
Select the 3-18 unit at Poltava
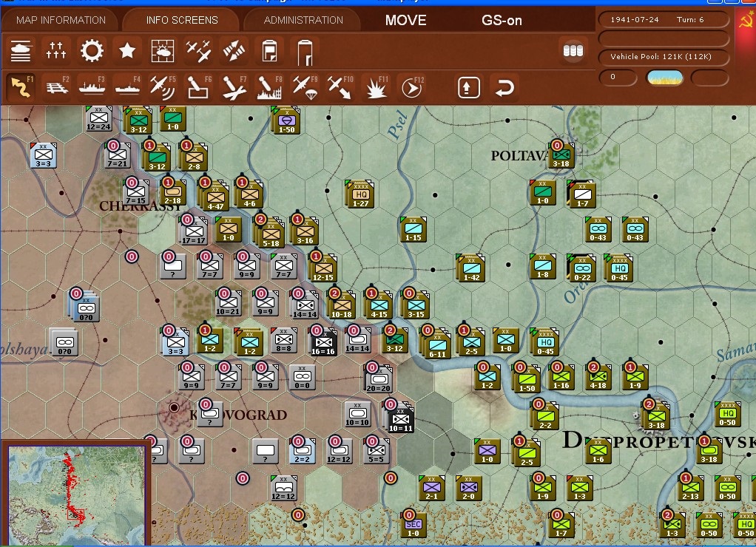point(561,154)
